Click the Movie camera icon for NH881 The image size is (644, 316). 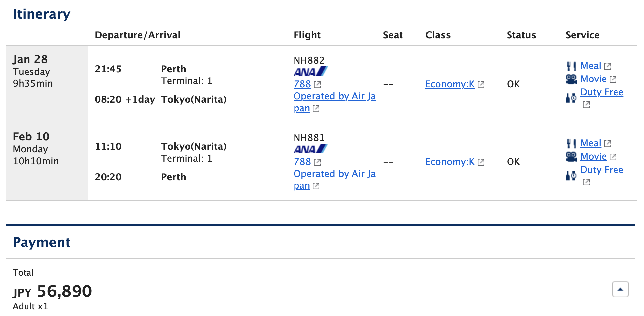(x=571, y=157)
